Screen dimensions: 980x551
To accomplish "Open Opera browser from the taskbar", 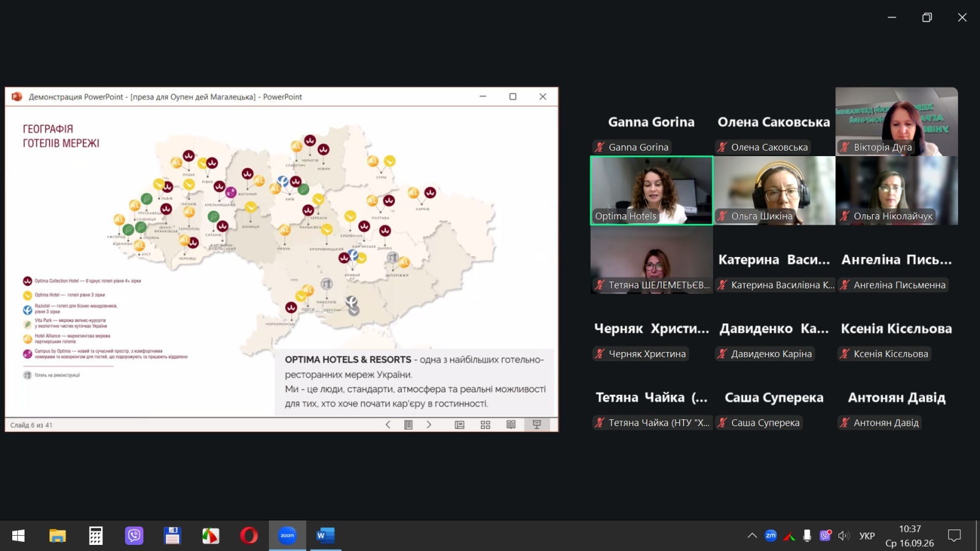I will coord(249,536).
